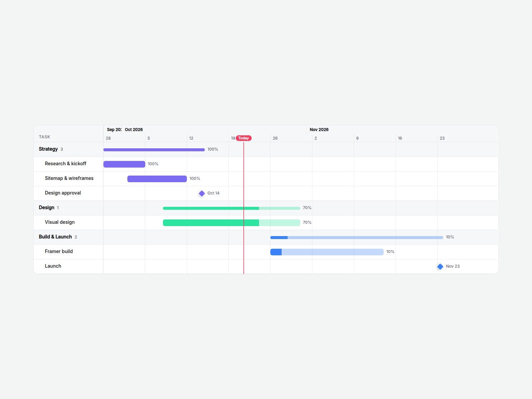The width and height of the screenshot is (532, 399).
Task: Click the week 2 date header
Action: (x=316, y=138)
